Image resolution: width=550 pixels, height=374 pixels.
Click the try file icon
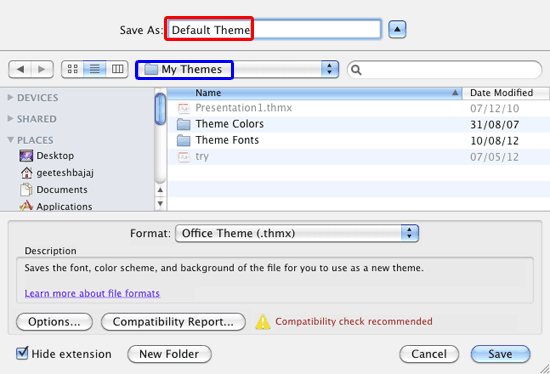pos(184,156)
